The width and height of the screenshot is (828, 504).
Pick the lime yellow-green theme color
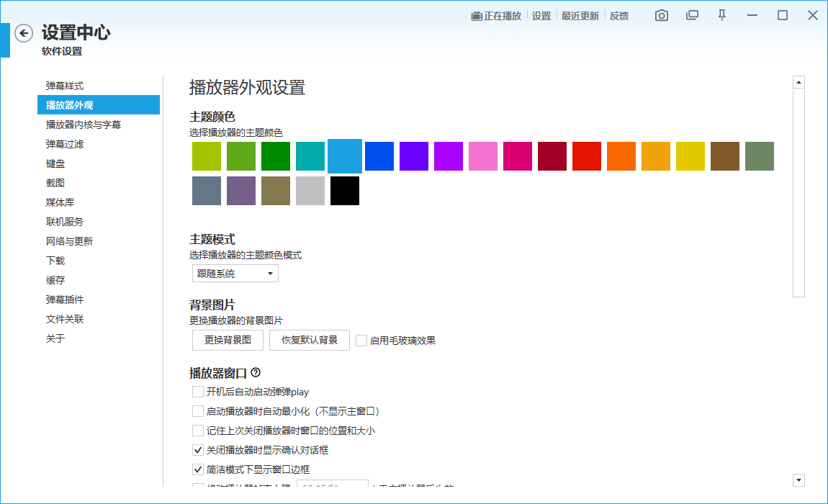point(207,156)
